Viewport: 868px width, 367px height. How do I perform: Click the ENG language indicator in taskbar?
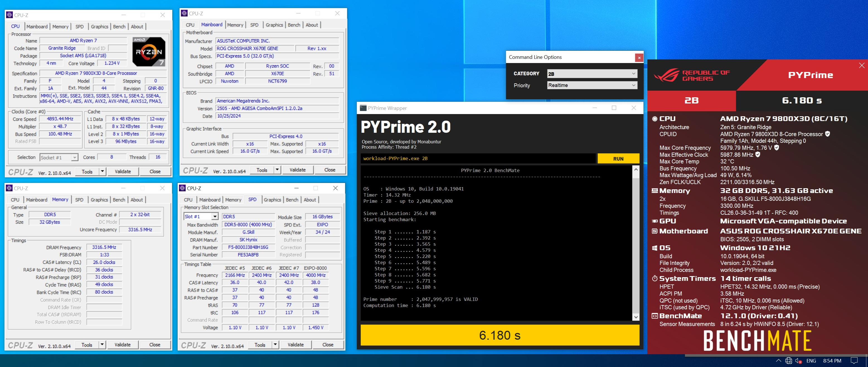[x=811, y=361]
